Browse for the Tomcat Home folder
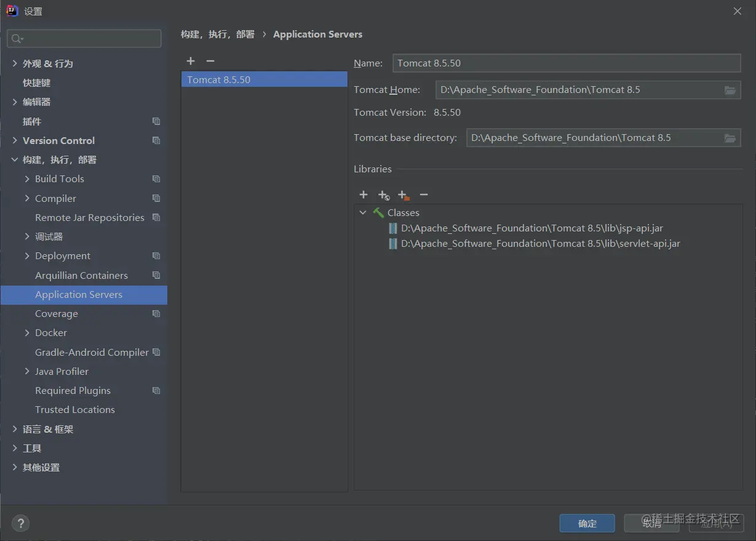 (730, 90)
